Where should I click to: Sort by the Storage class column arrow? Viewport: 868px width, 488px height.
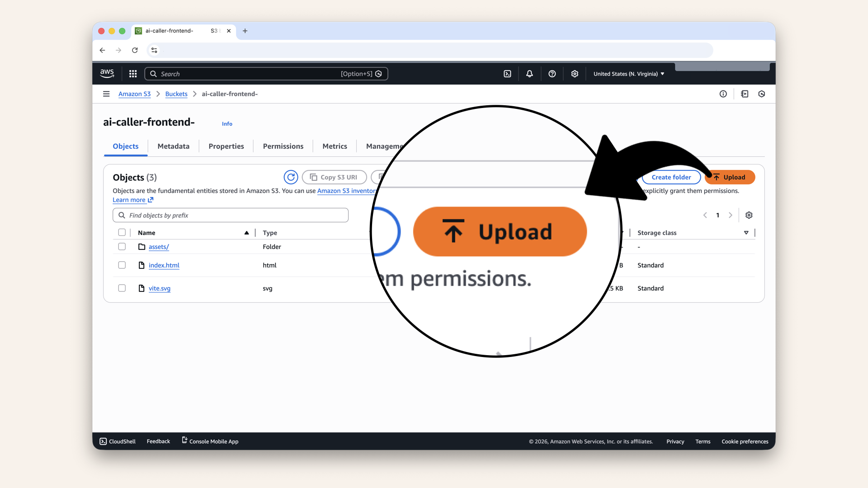pos(746,233)
